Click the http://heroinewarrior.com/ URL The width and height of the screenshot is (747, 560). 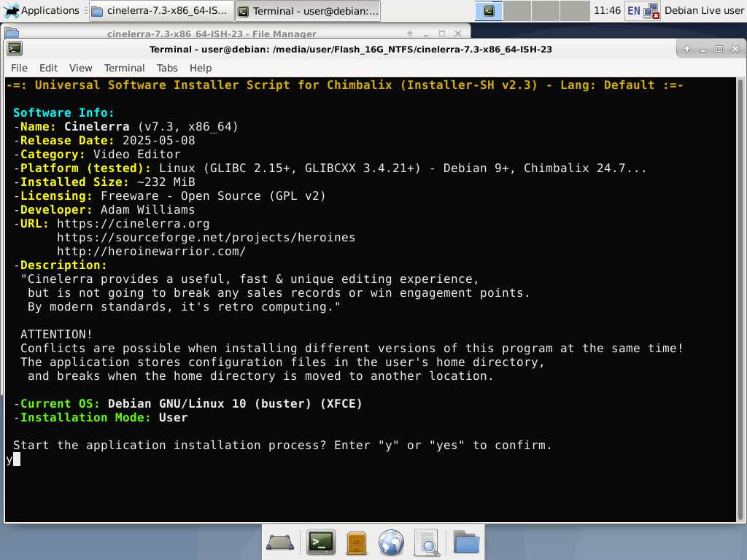151,251
